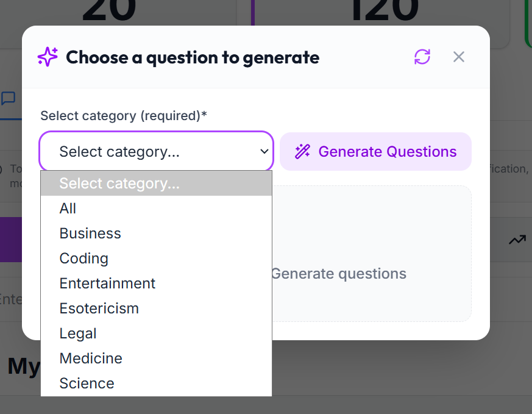Choose the All category option
The image size is (532, 414).
(156, 208)
